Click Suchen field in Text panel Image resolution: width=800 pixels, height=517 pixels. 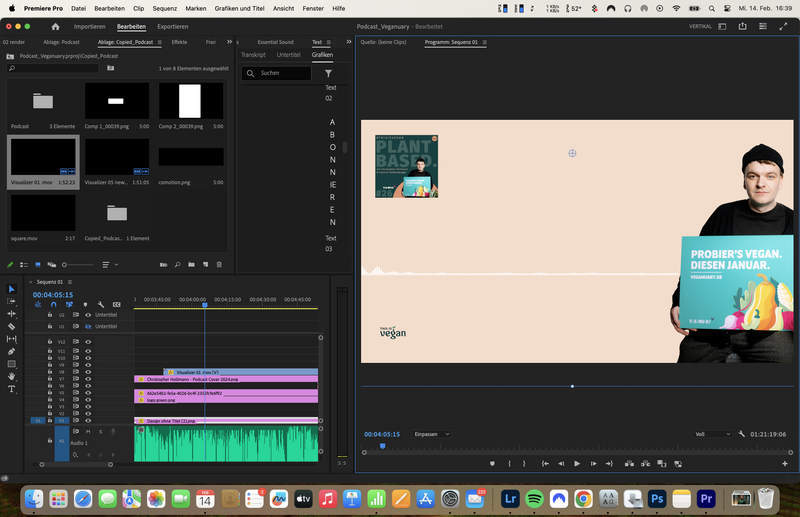pyautogui.click(x=277, y=73)
